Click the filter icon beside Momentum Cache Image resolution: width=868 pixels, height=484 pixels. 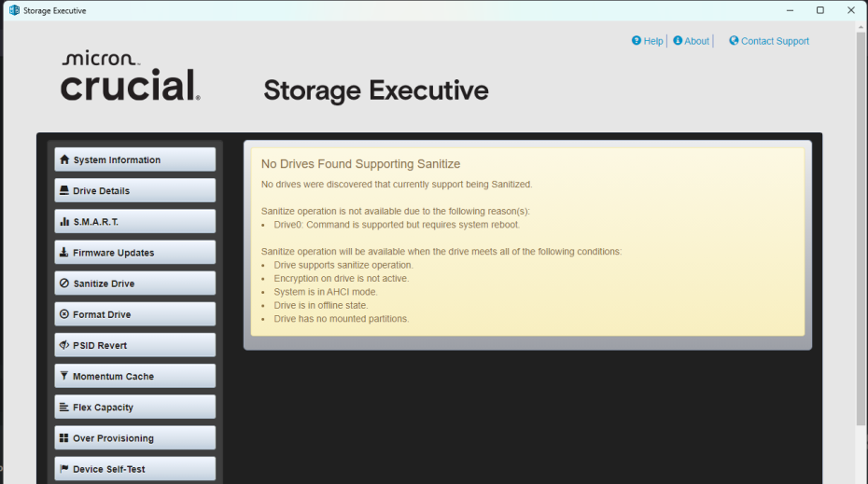64,376
